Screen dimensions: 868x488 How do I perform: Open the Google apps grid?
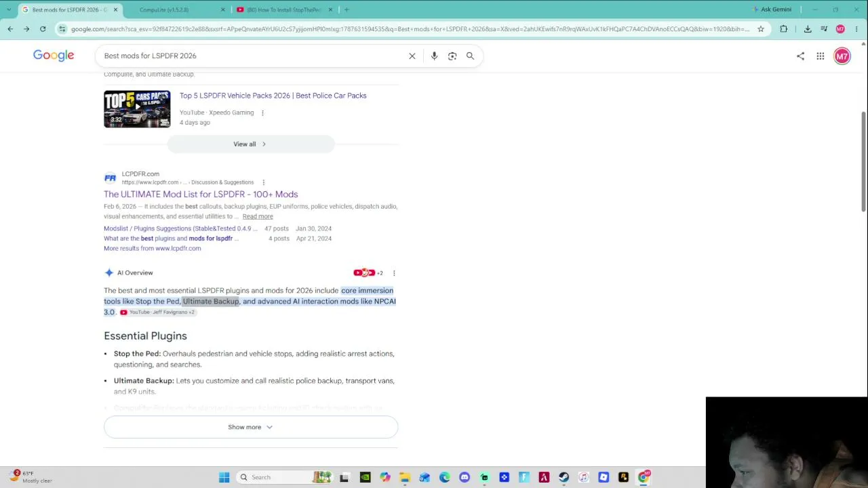click(x=821, y=56)
